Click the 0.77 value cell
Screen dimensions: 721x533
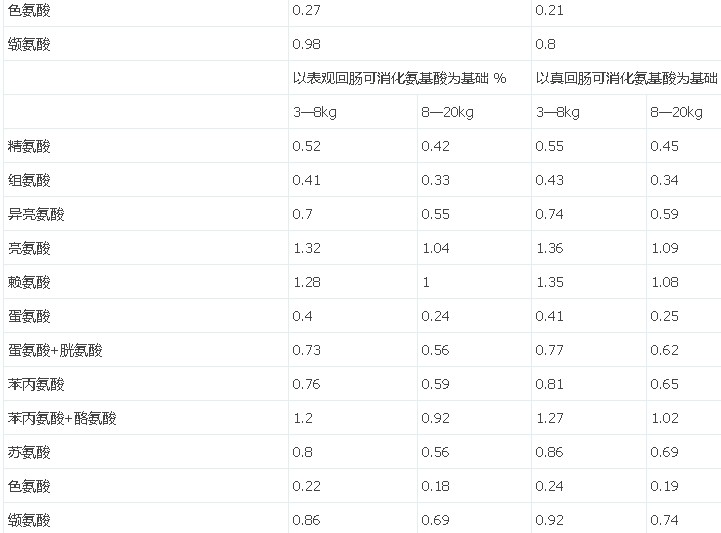(551, 350)
